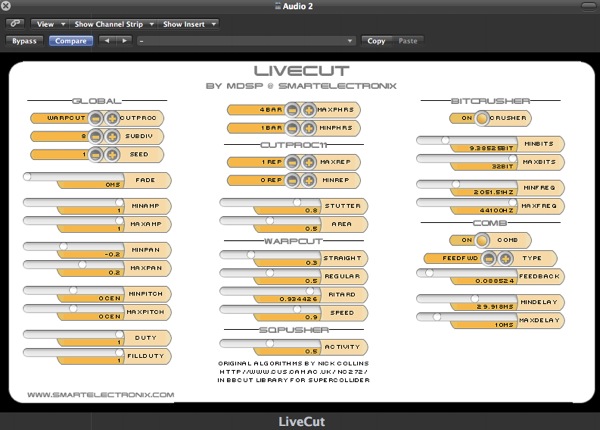Increase the SUBDIV value with plus
Image resolution: width=600 pixels, height=430 pixels.
(x=112, y=136)
